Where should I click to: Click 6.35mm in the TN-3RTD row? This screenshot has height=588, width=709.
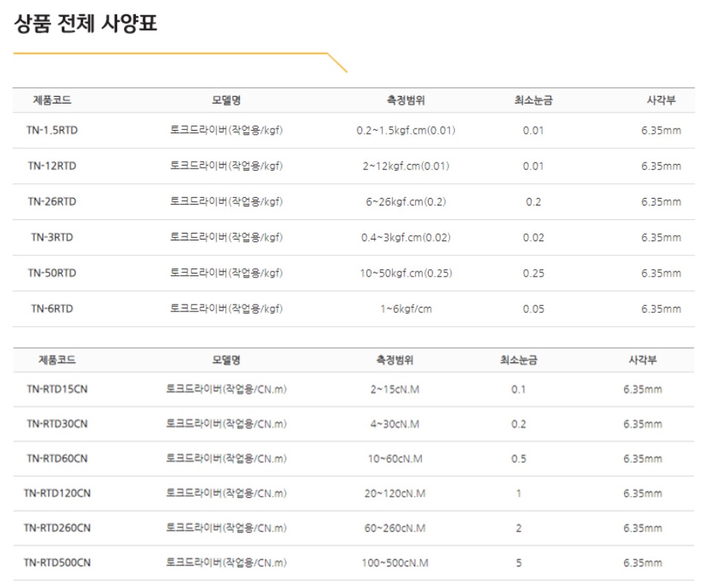pos(661,238)
